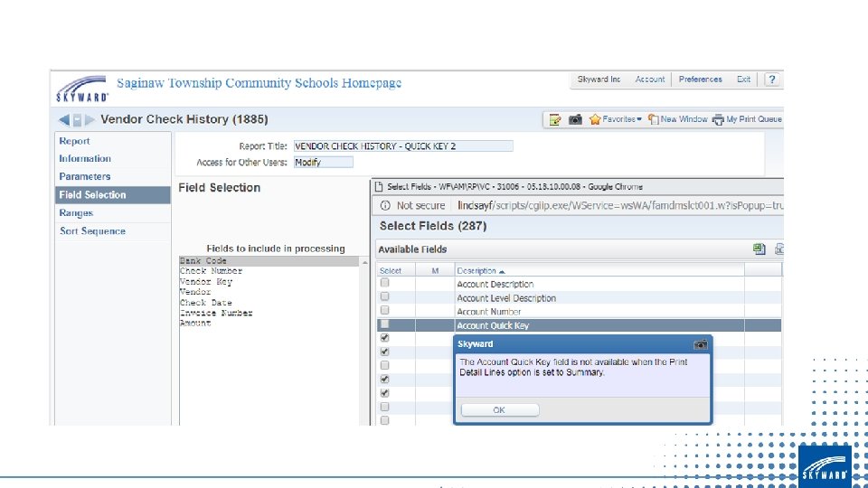Click the camera icon in Skyward dialog
Screen dimensions: 868x488
(x=700, y=344)
